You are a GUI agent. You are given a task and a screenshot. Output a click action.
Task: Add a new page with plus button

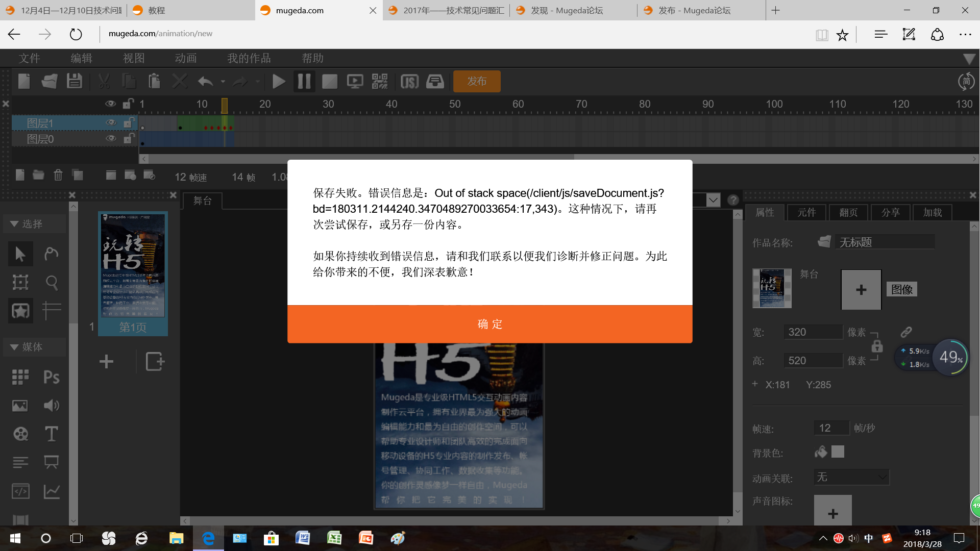(x=106, y=362)
